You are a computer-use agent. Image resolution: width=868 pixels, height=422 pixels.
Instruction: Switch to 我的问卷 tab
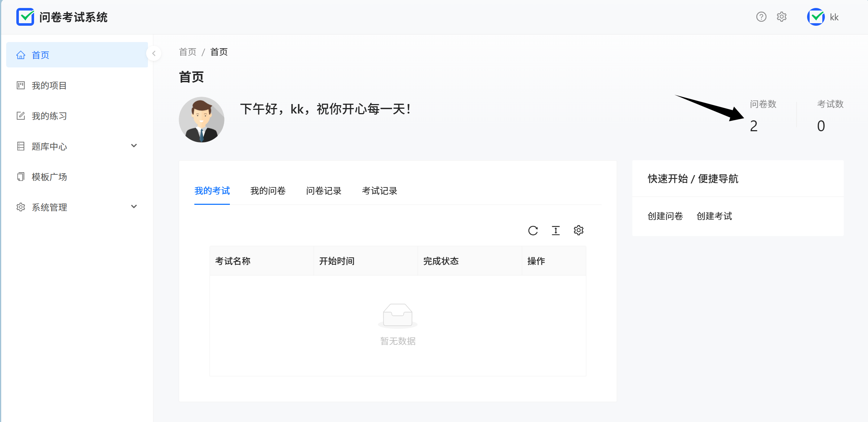[x=268, y=191]
